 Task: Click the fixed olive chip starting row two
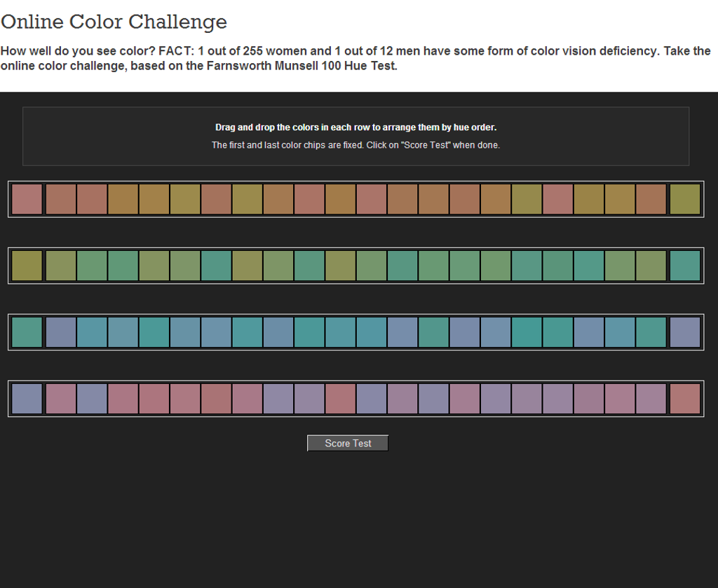[x=27, y=266]
